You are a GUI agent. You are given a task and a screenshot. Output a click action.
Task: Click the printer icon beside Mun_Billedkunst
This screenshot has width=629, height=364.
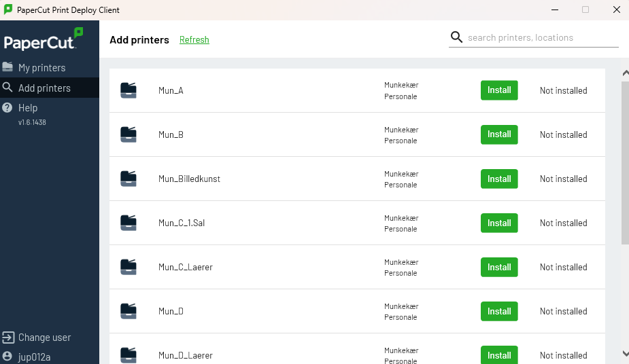pos(129,179)
